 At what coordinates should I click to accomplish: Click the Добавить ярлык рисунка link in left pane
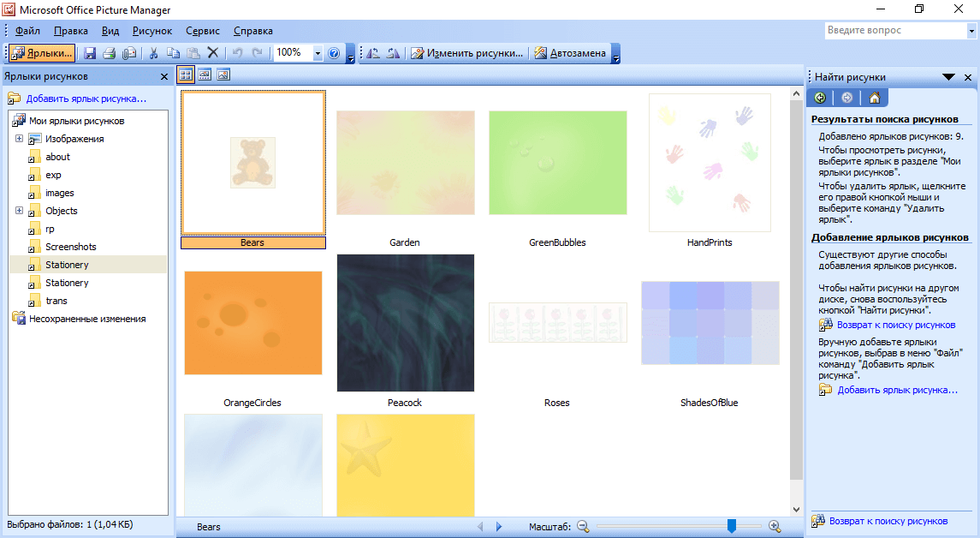click(86, 99)
